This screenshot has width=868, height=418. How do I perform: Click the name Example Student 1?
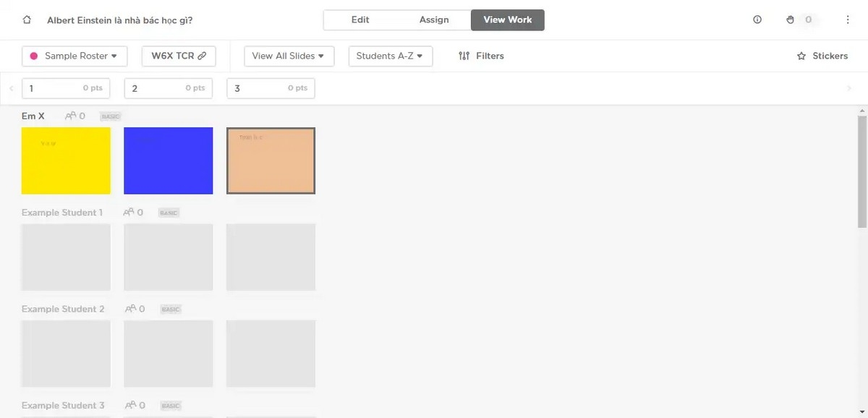62,213
